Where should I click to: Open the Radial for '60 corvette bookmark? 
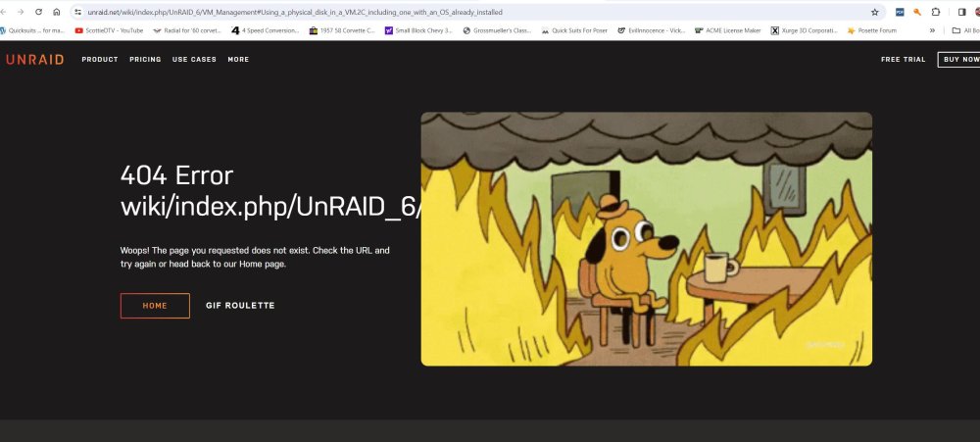click(x=187, y=30)
